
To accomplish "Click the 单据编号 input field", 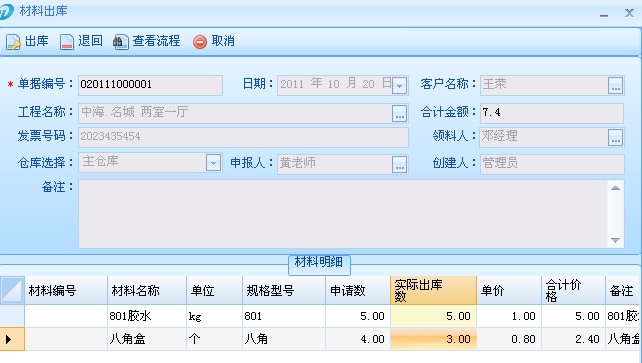I will point(150,85).
